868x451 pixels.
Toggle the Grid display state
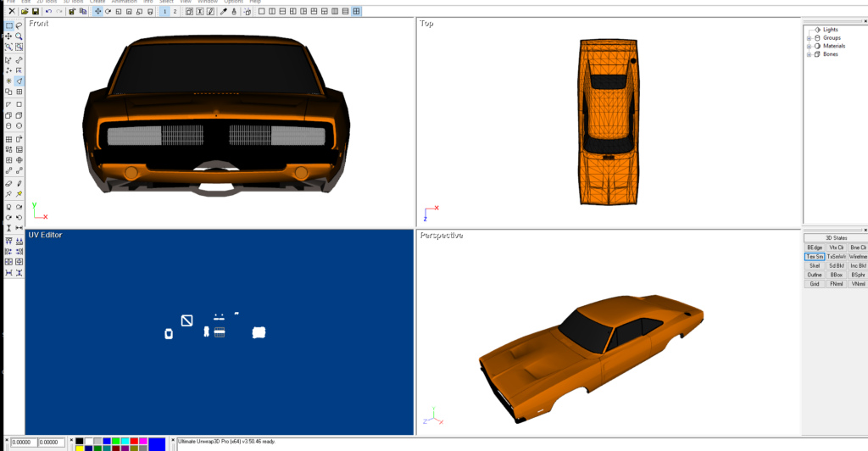tap(814, 284)
